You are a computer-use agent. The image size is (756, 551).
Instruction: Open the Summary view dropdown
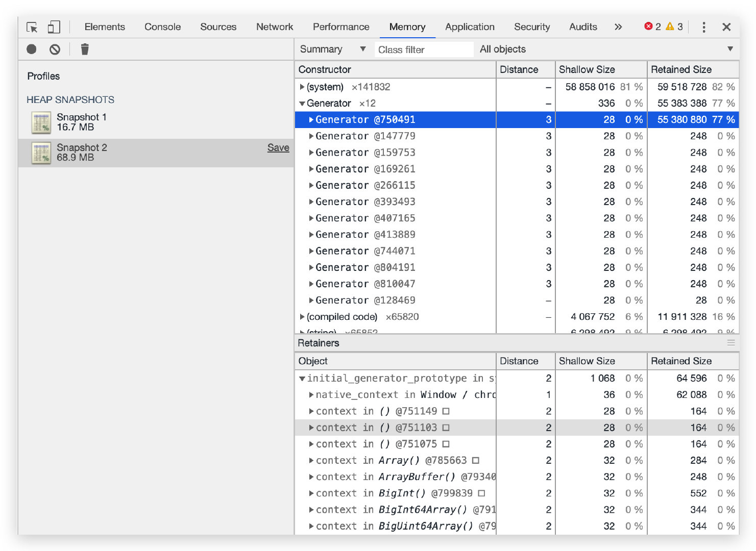click(x=333, y=49)
